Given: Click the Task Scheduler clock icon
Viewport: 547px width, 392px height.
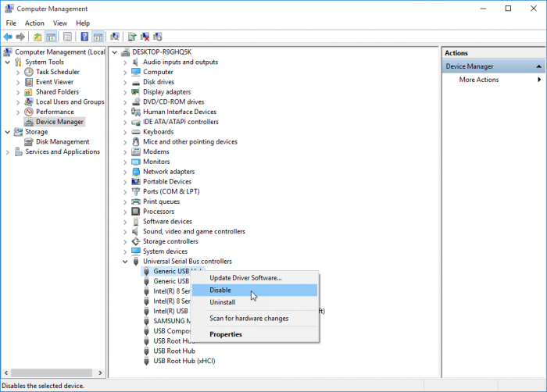Looking at the screenshot, I should click(29, 72).
